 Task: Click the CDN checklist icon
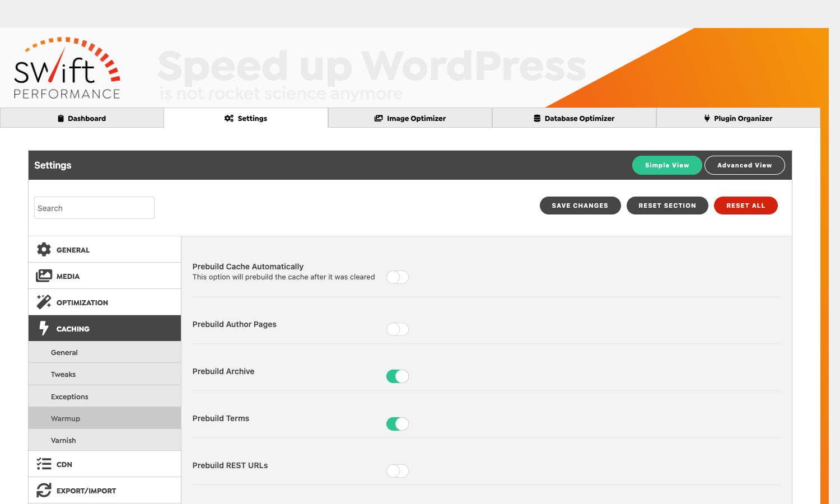click(x=44, y=464)
